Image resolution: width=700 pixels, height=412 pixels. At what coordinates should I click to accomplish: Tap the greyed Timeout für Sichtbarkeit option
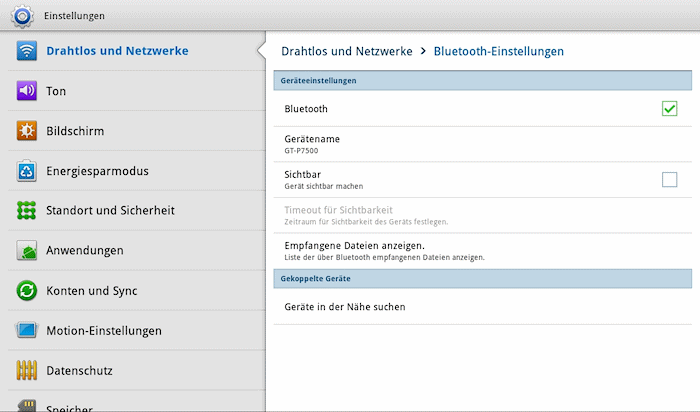483,215
